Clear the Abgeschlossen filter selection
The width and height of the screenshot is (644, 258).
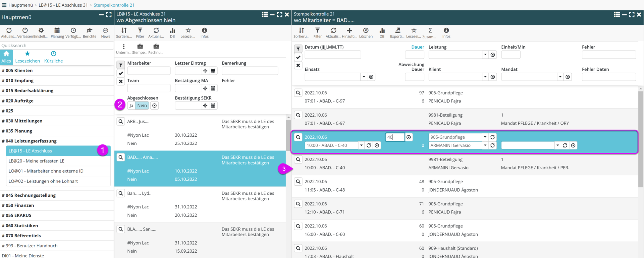pos(154,106)
